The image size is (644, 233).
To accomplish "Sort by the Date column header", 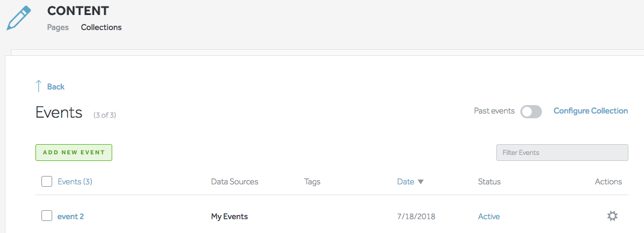I will coord(405,181).
